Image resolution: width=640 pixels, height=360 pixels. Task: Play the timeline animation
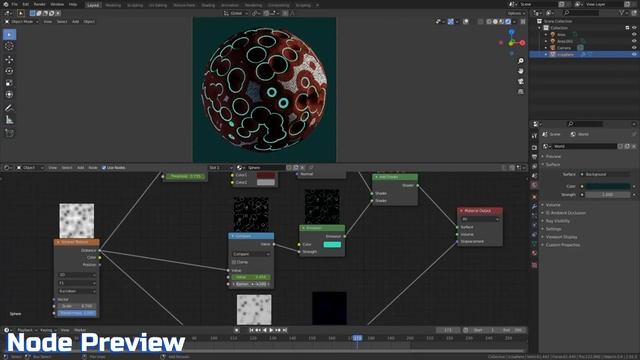(271, 330)
